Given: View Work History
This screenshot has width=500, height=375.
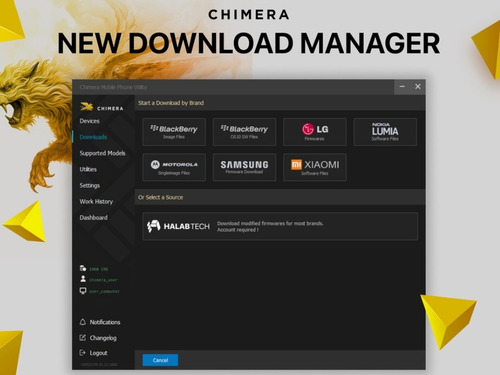Looking at the screenshot, I should pos(96,201).
